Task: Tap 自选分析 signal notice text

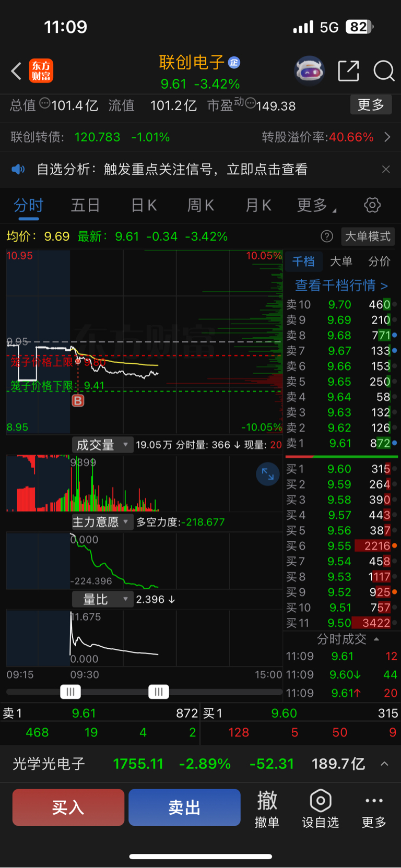Action: 172,169
